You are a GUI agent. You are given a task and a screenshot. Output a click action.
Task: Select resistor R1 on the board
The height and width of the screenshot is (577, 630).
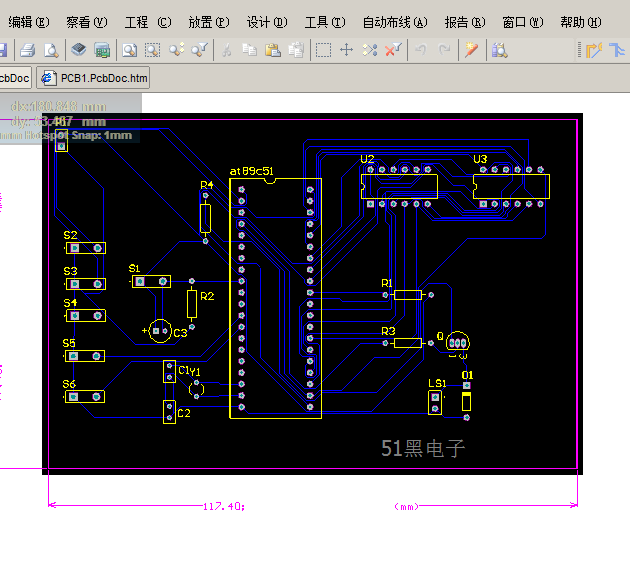(x=408, y=295)
